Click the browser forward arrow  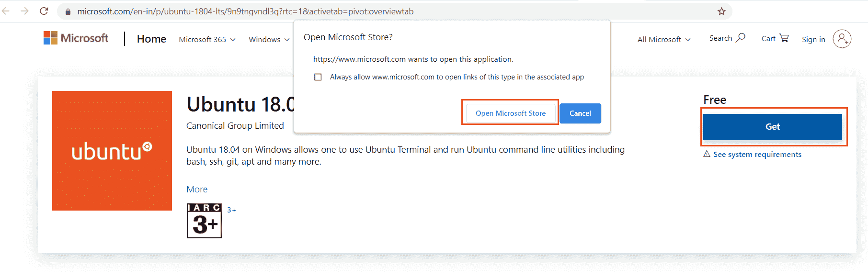click(24, 11)
